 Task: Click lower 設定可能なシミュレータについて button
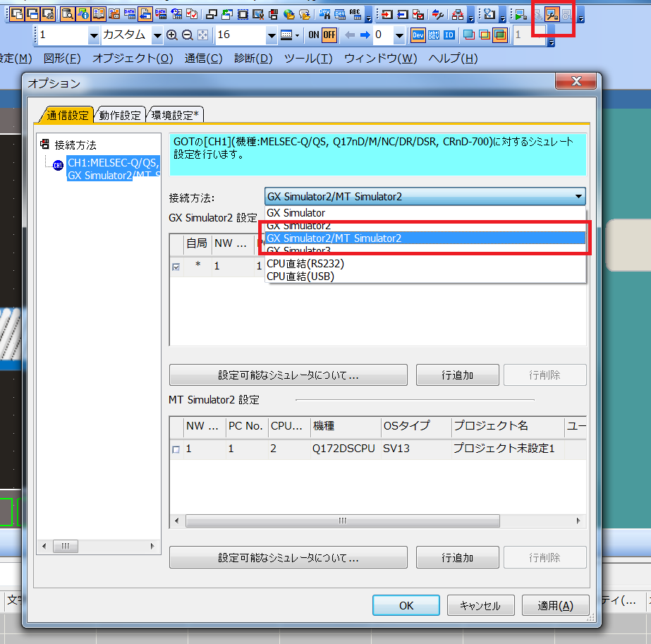(x=288, y=557)
